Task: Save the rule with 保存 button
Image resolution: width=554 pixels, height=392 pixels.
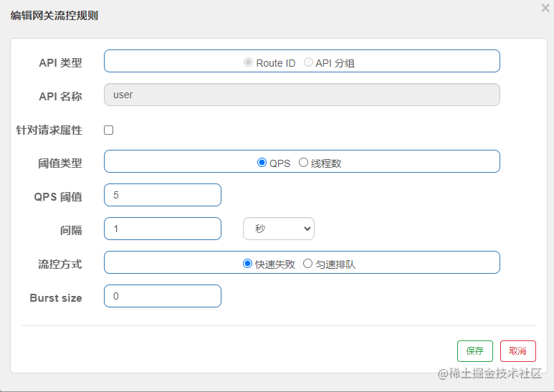Action: 475,351
